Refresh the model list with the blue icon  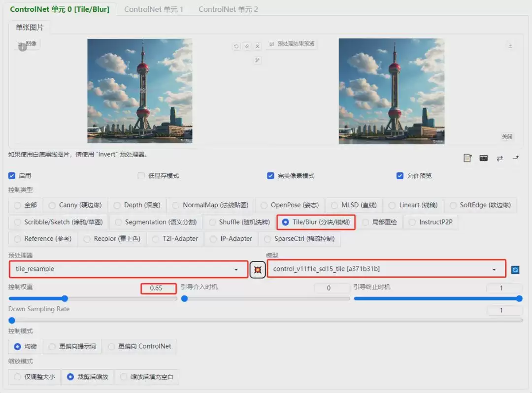click(x=515, y=270)
